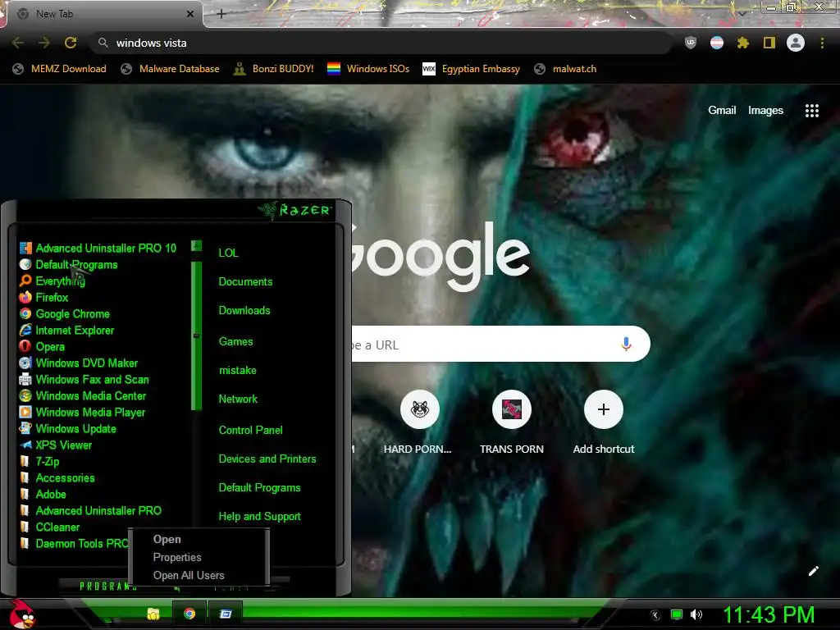This screenshot has height=630, width=840.
Task: Open the network monitor tray icon
Action: [677, 614]
